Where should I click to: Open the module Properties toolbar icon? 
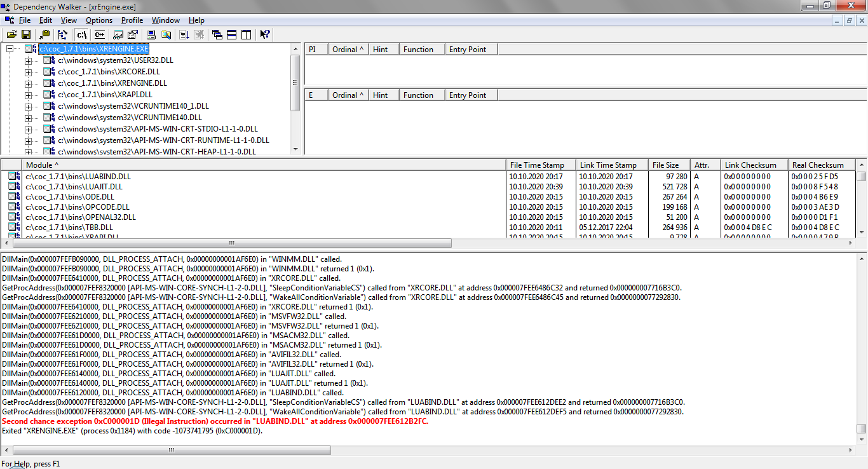click(x=133, y=34)
